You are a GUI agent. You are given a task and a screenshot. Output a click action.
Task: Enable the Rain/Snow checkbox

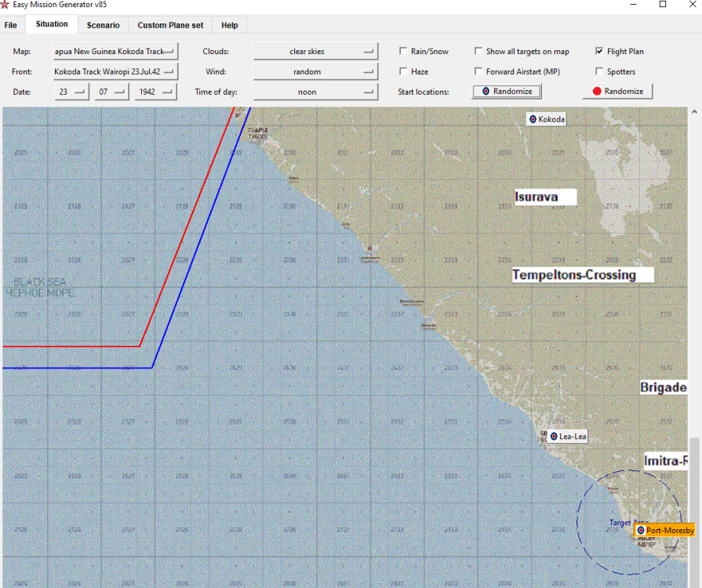(403, 51)
